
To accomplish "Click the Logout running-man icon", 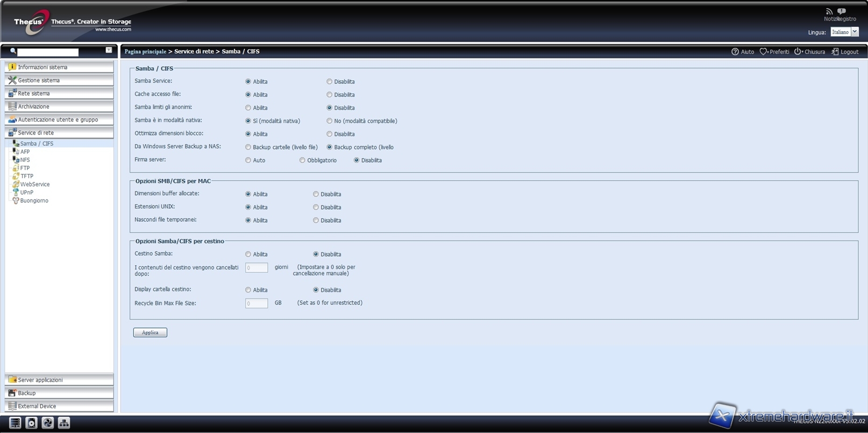I will pyautogui.click(x=835, y=52).
